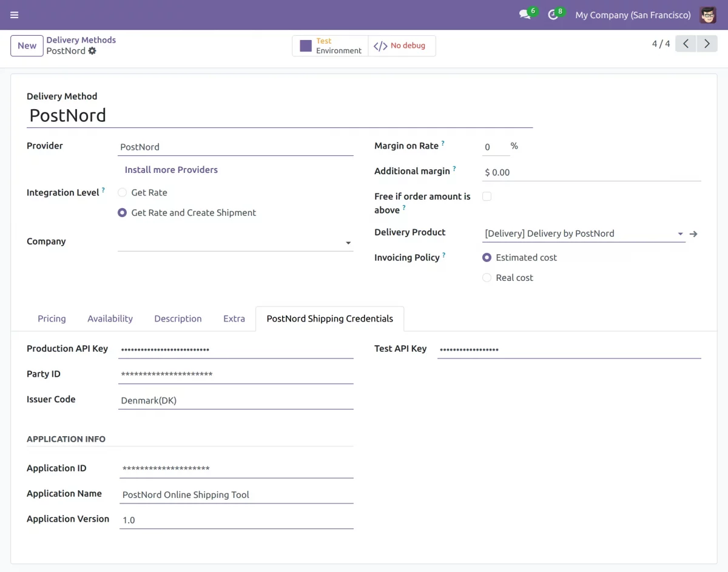The width and height of the screenshot is (728, 572).
Task: Select Estimated cost invoicing policy
Action: 487,257
